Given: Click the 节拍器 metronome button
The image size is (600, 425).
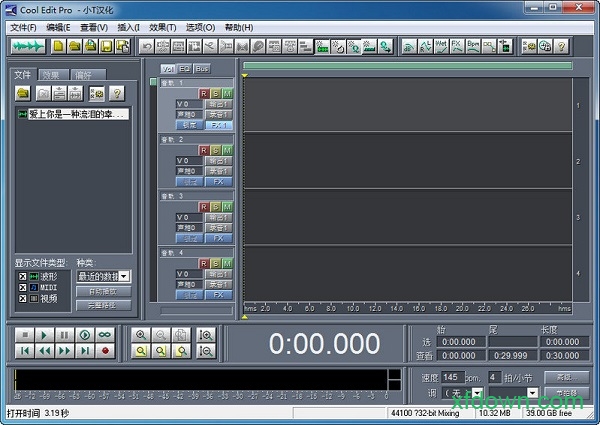Looking at the screenshot, I should (566, 392).
